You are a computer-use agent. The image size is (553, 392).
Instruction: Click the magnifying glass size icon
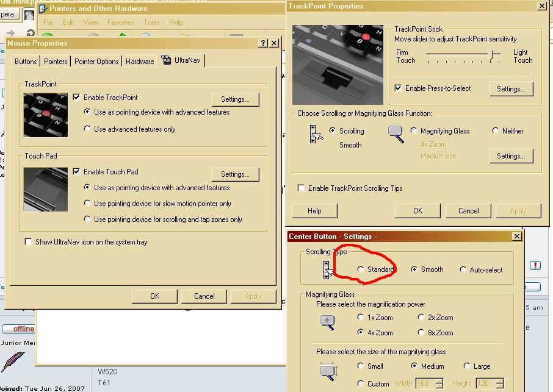tap(327, 370)
